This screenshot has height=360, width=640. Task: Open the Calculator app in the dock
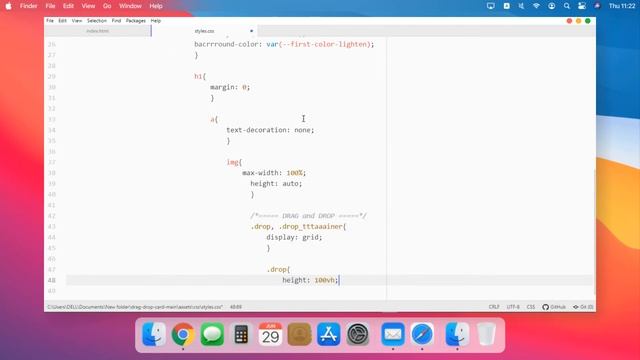pyautogui.click(x=241, y=334)
